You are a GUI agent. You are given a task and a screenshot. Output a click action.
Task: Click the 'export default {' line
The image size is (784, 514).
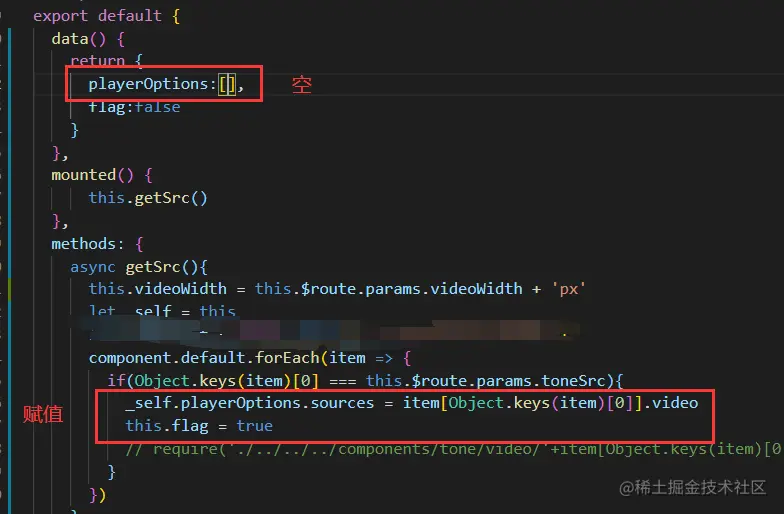tap(106, 16)
